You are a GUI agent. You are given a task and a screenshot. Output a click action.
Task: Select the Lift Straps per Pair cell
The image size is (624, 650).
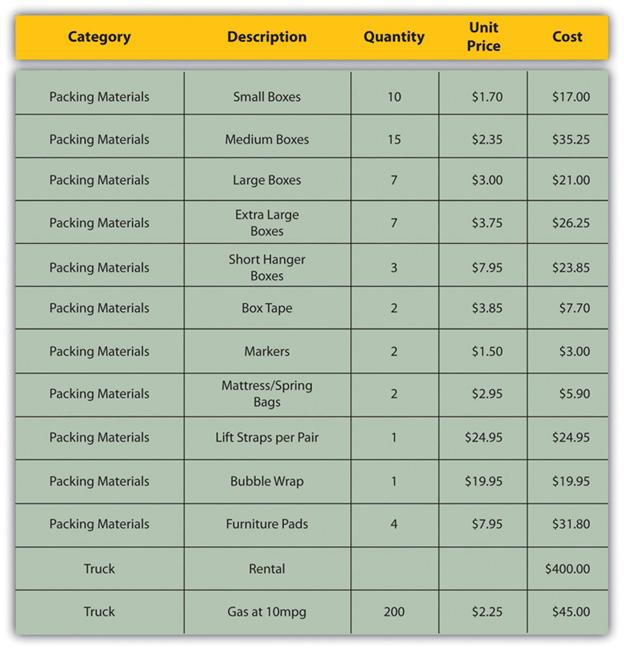267,437
